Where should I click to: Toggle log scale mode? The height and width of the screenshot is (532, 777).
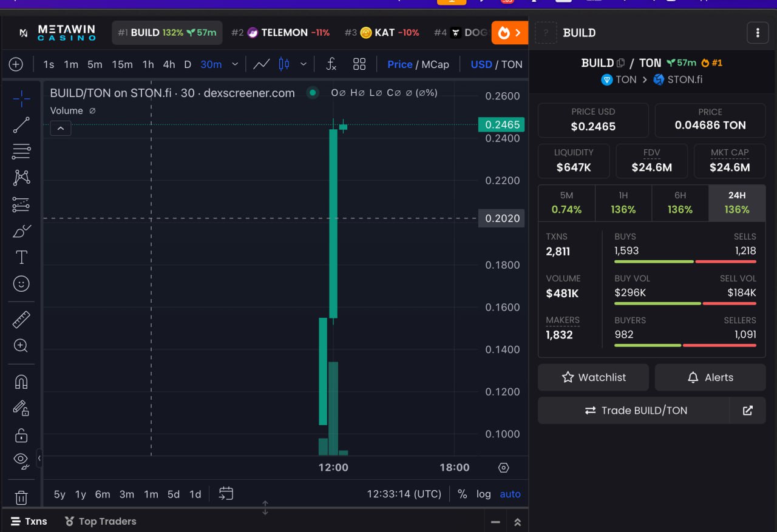[483, 494]
